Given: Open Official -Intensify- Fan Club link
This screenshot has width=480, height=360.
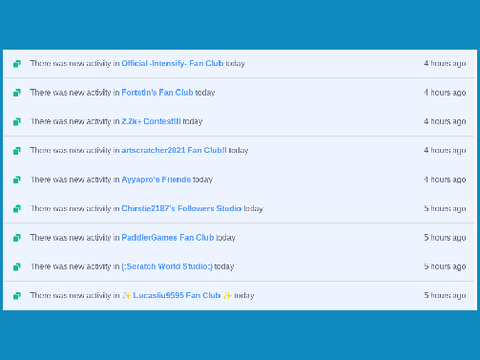Looking at the screenshot, I should tap(172, 63).
